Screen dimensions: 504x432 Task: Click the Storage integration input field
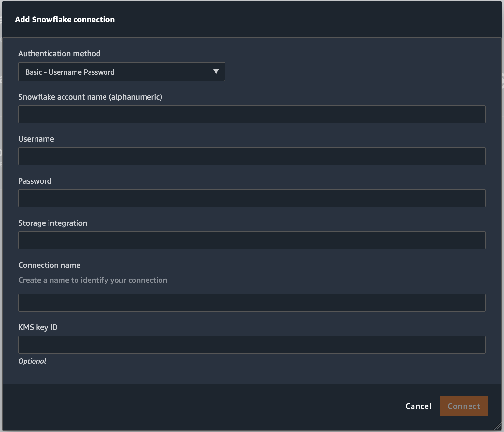(252, 240)
